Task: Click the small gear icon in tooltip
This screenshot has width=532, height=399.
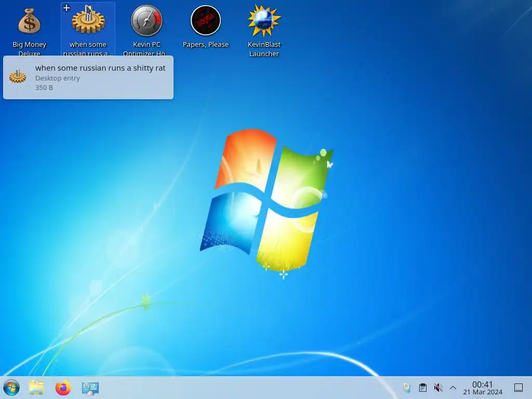Action: (x=18, y=76)
